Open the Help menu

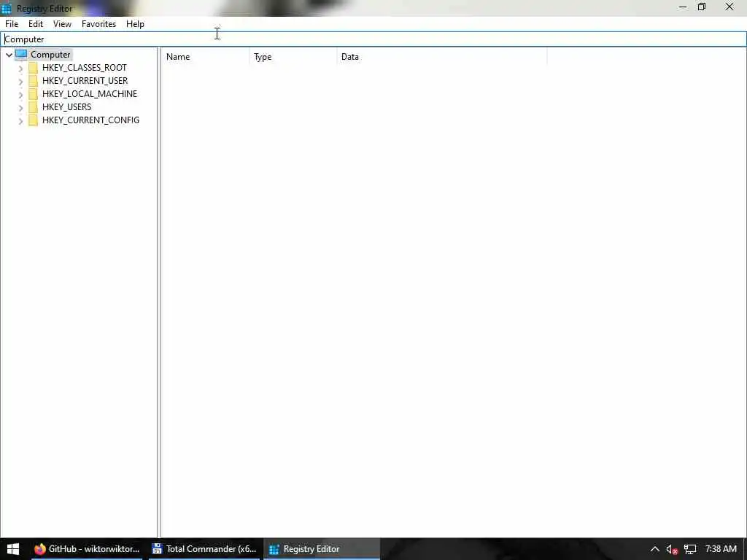click(135, 24)
